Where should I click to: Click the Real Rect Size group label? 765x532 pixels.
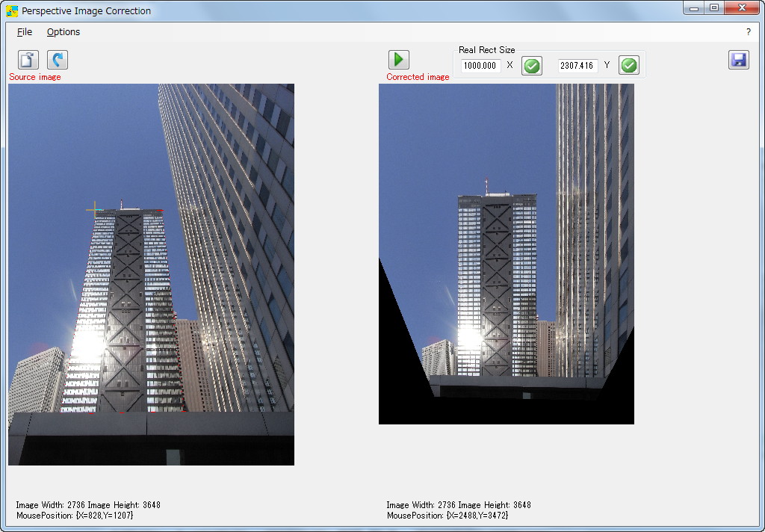[x=486, y=49]
